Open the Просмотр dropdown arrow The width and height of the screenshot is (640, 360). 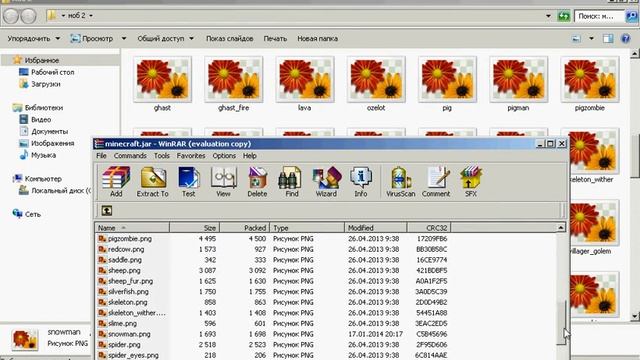point(124,39)
